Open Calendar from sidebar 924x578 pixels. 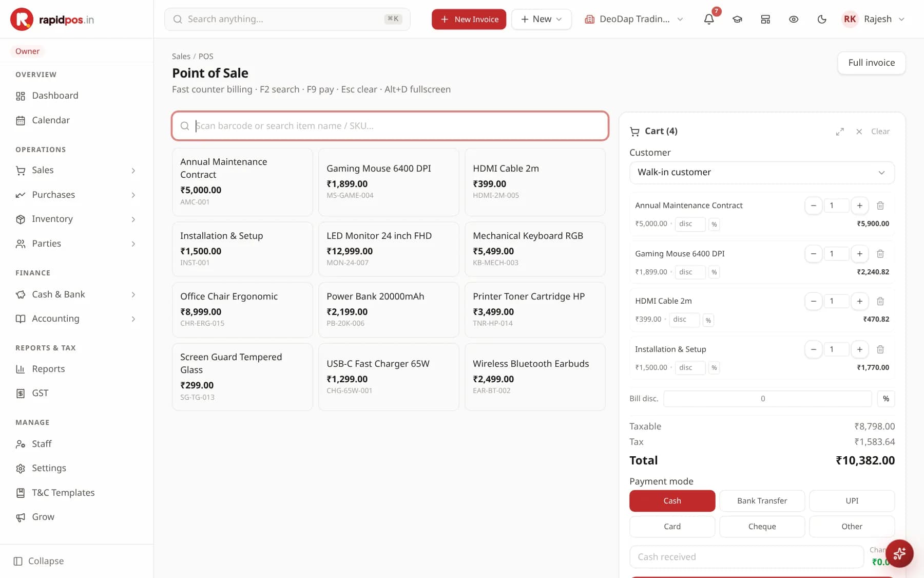tap(76, 120)
